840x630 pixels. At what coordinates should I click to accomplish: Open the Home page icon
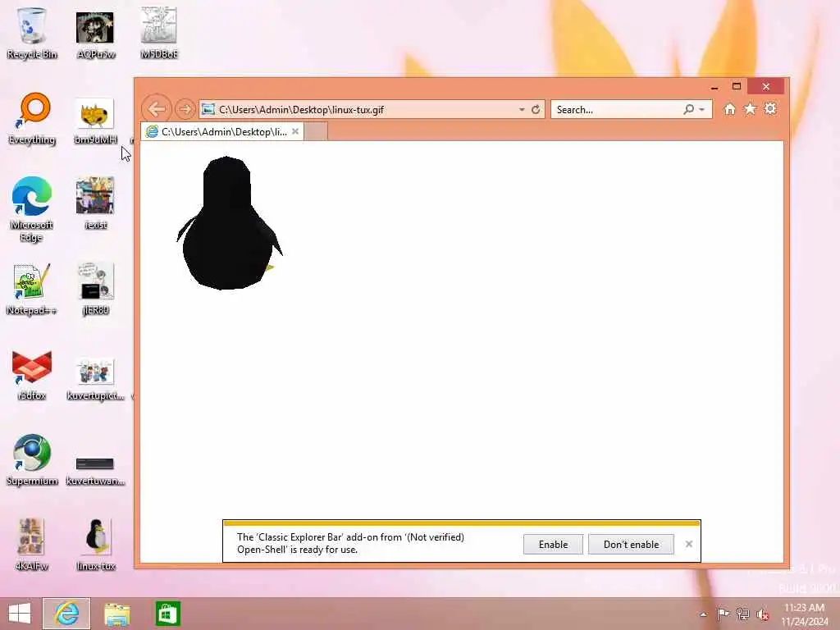click(729, 109)
